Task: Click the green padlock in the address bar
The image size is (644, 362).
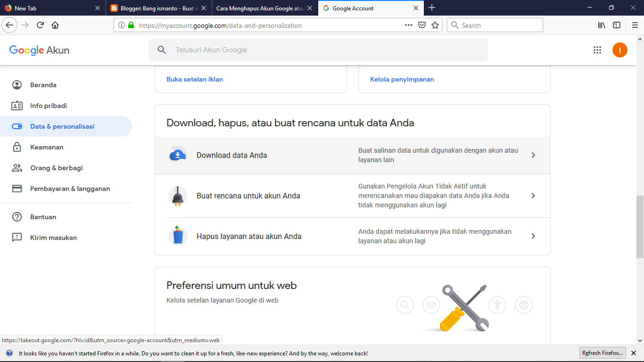Action: click(x=131, y=25)
